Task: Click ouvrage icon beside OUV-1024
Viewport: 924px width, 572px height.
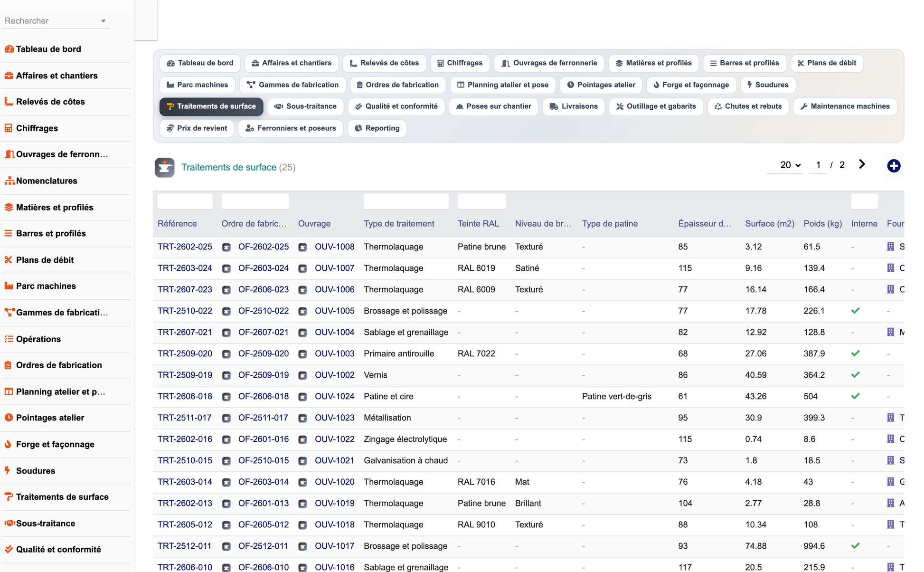Action: [302, 397]
